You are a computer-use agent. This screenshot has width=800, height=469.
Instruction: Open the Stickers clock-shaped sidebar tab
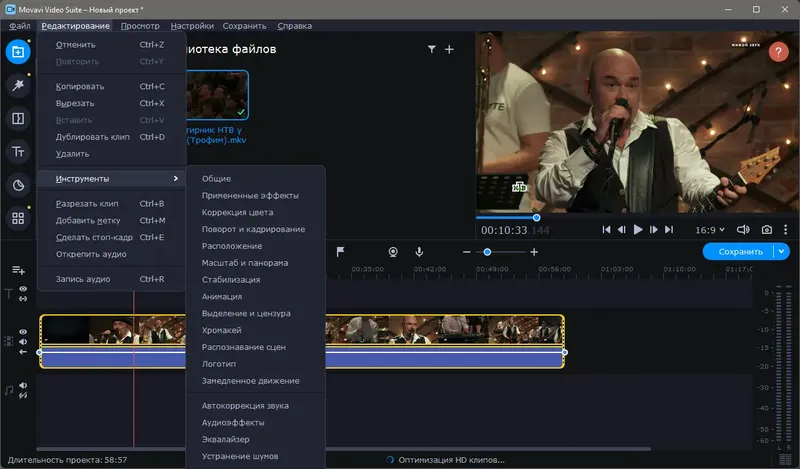[18, 185]
